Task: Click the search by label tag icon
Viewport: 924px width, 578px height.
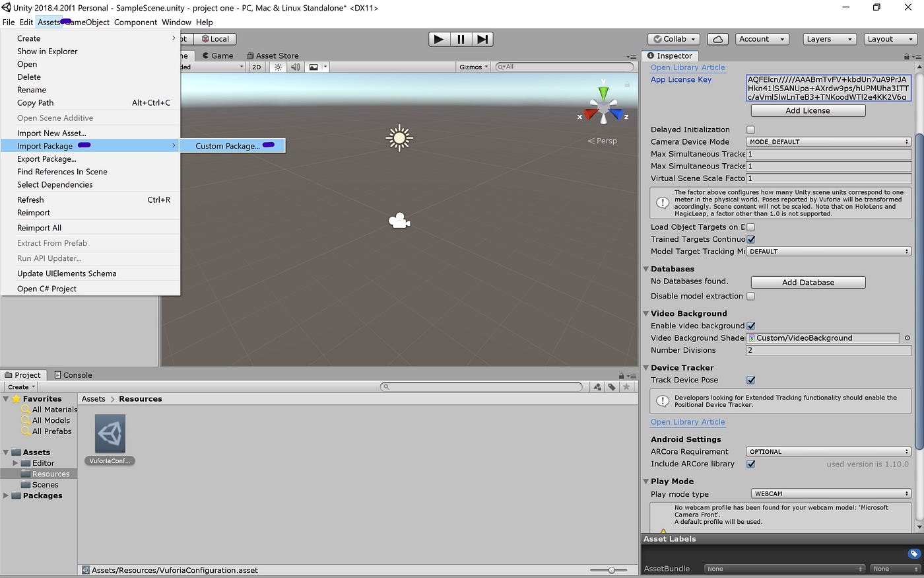Action: (611, 386)
